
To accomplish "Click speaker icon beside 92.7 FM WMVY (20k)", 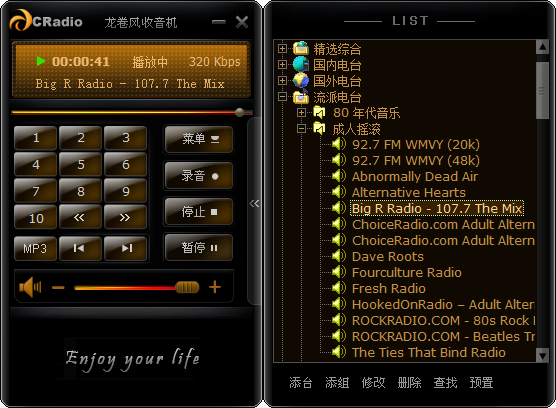I will (x=339, y=144).
